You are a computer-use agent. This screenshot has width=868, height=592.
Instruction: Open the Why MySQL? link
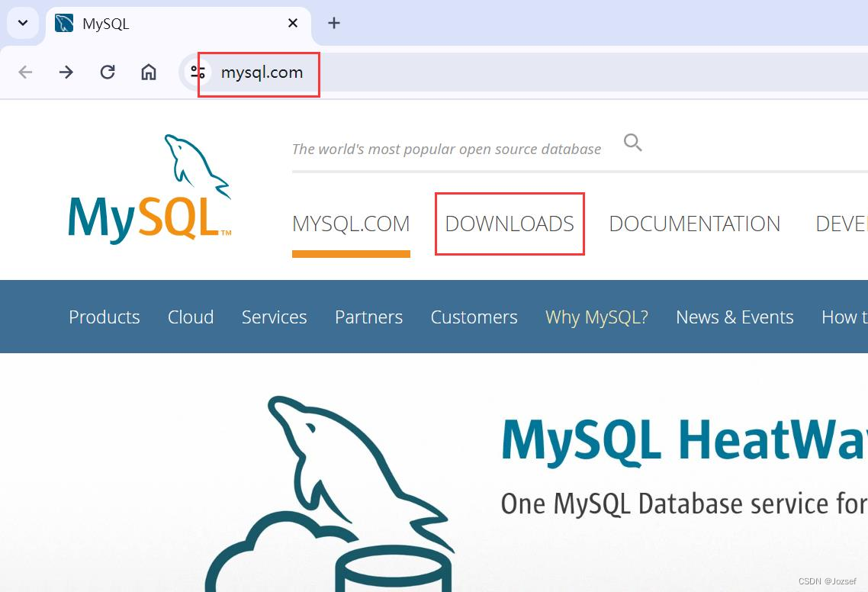click(596, 317)
